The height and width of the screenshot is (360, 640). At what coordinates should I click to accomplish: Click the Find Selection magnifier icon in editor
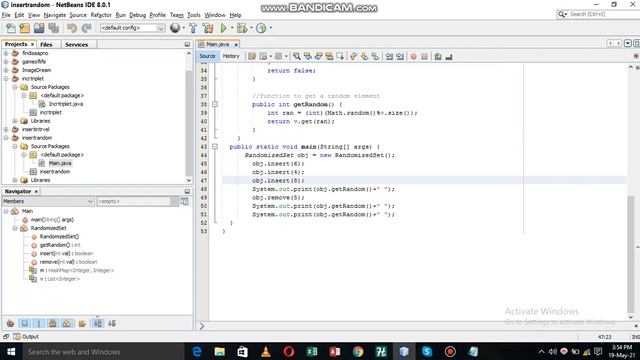[x=297, y=57]
